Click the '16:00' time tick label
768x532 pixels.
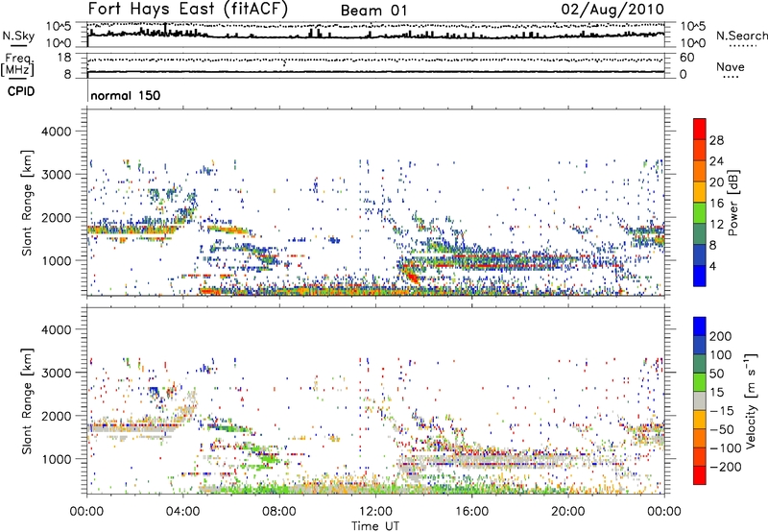pyautogui.click(x=471, y=512)
